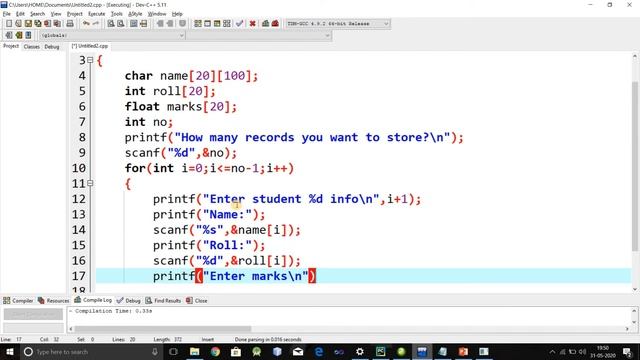The height and width of the screenshot is (360, 640).
Task: Click the Find toolbar icon
Action: [111, 24]
